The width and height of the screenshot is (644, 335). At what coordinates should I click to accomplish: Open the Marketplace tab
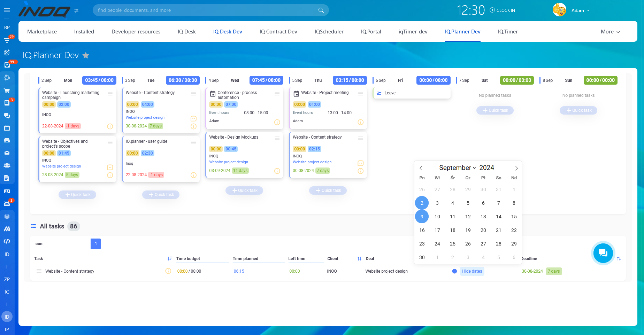(42, 31)
